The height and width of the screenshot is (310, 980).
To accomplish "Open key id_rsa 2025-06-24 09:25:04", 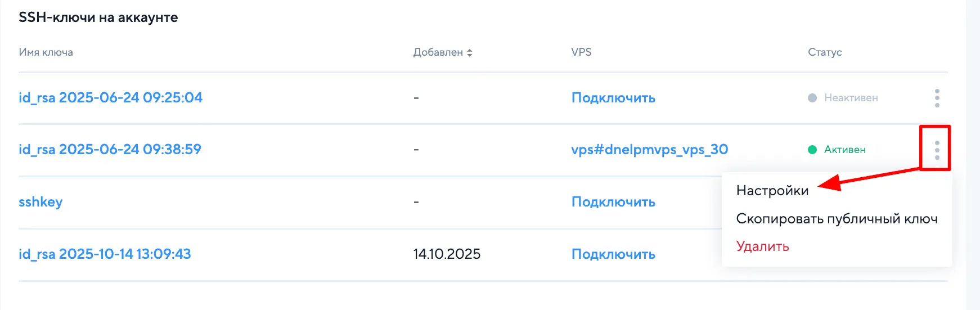I will click(x=110, y=98).
